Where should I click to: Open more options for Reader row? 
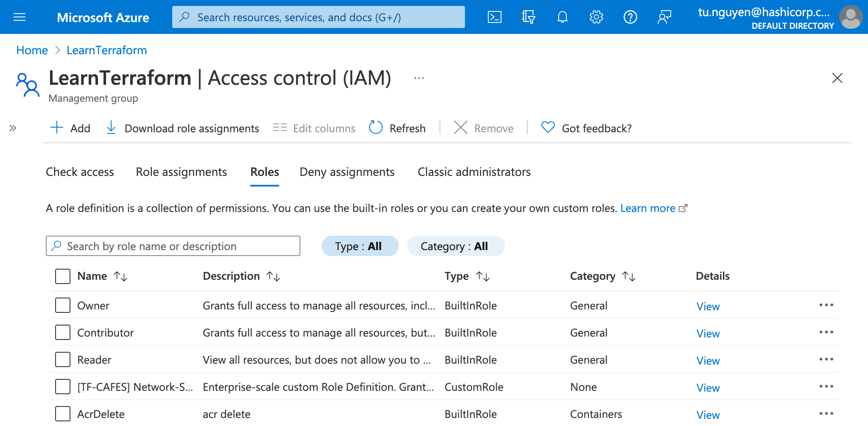click(826, 359)
